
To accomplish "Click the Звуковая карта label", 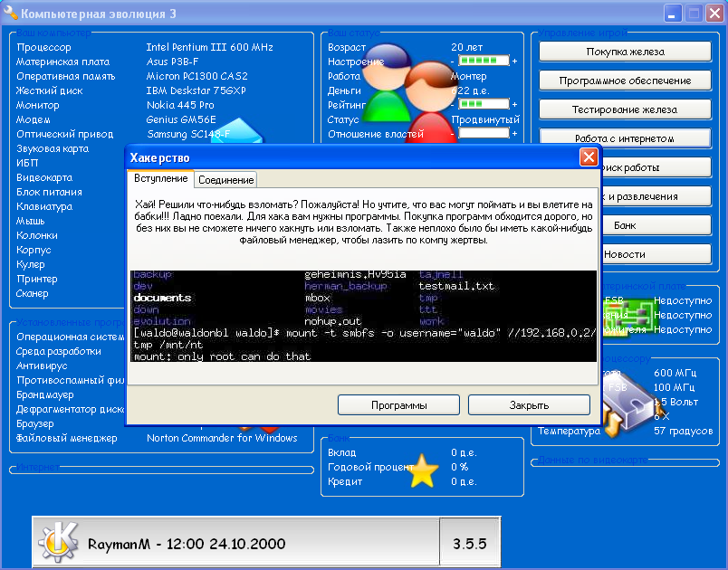I will 53,148.
